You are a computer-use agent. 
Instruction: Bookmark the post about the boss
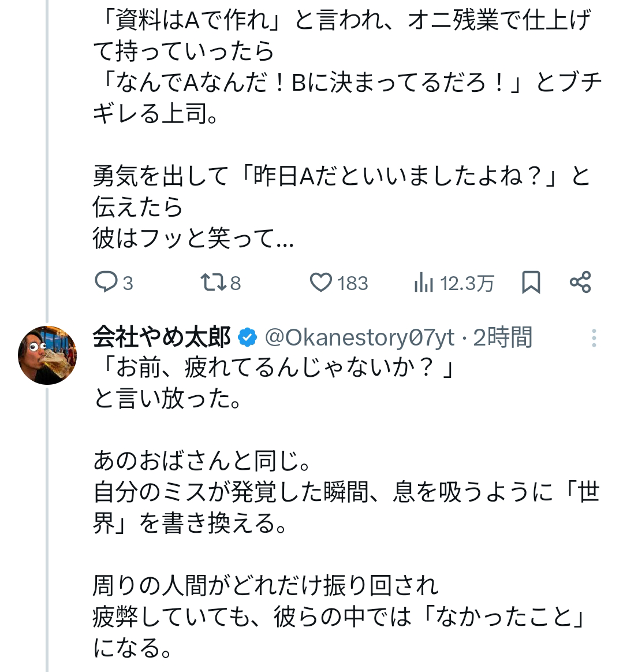(x=531, y=283)
